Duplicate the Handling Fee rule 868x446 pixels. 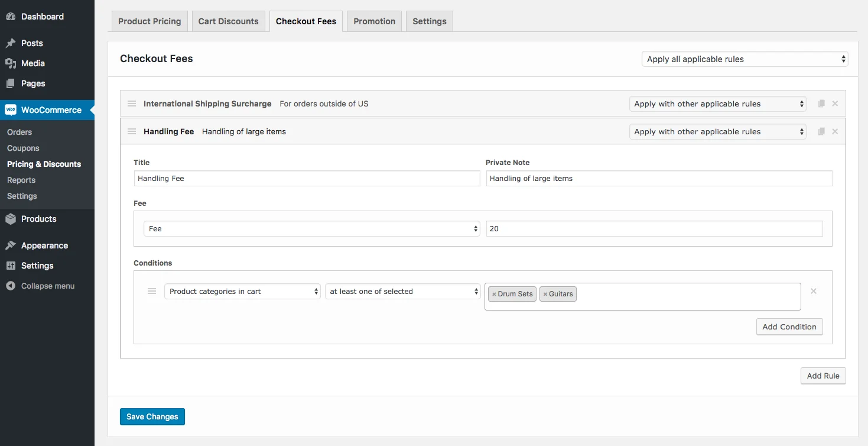tap(821, 131)
